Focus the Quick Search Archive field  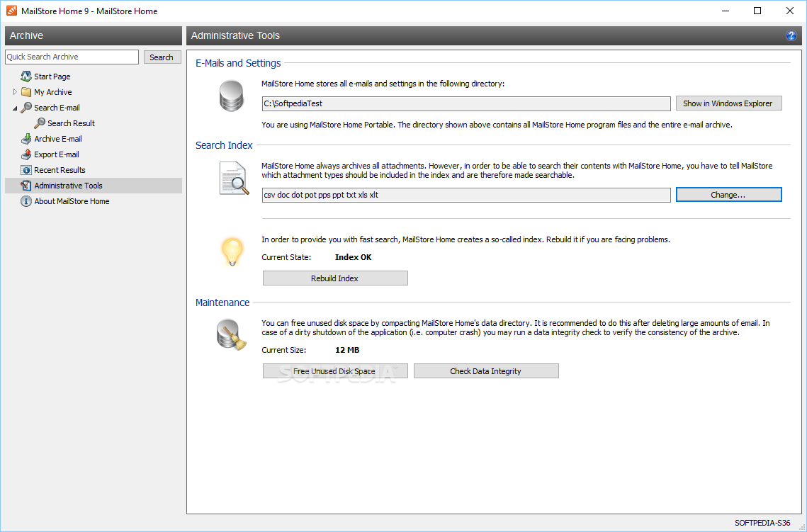(x=72, y=57)
